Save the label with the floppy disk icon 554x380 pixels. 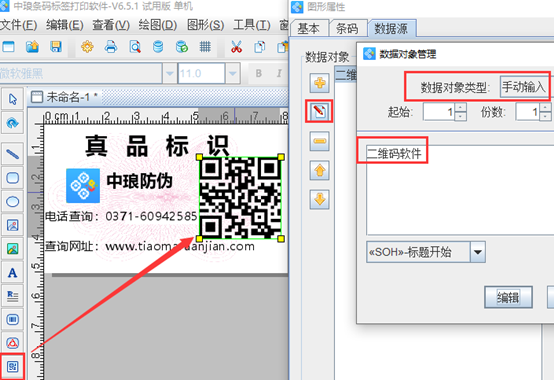point(56,47)
